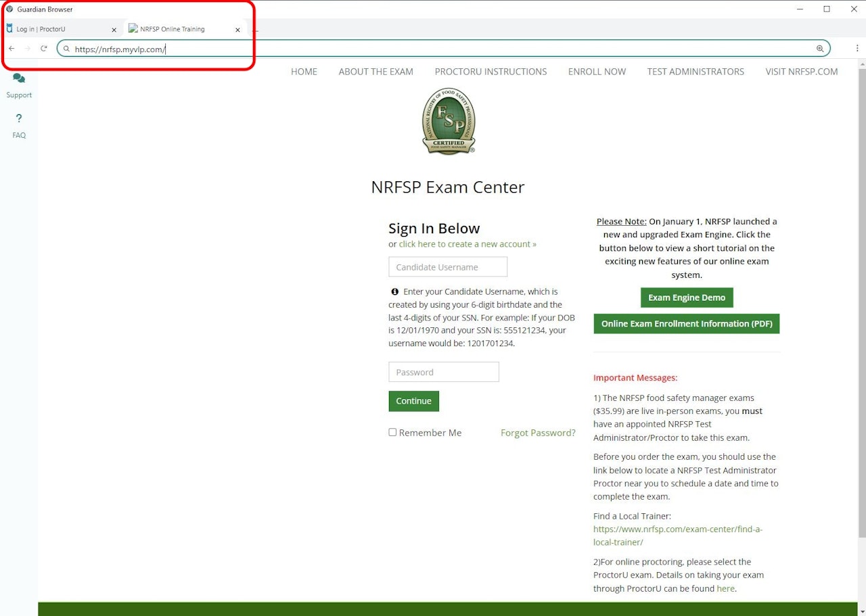Click the browser forward arrow
The width and height of the screenshot is (866, 616).
tap(28, 49)
